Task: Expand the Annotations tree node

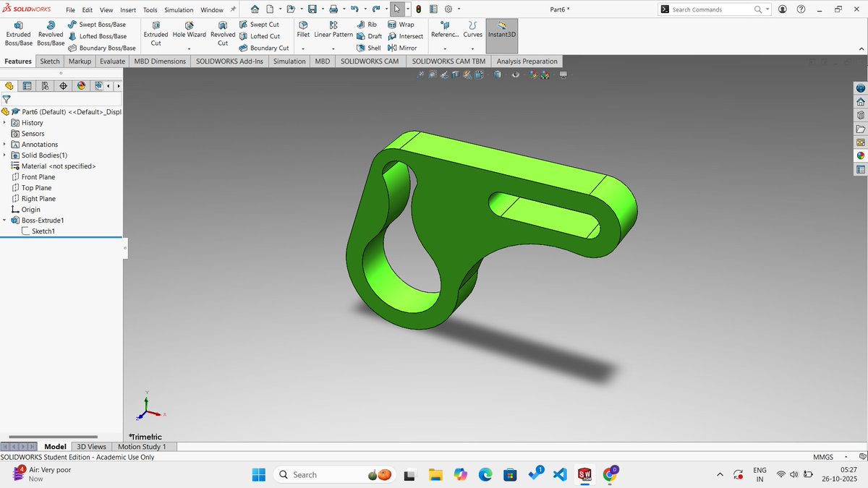Action: coord(4,145)
